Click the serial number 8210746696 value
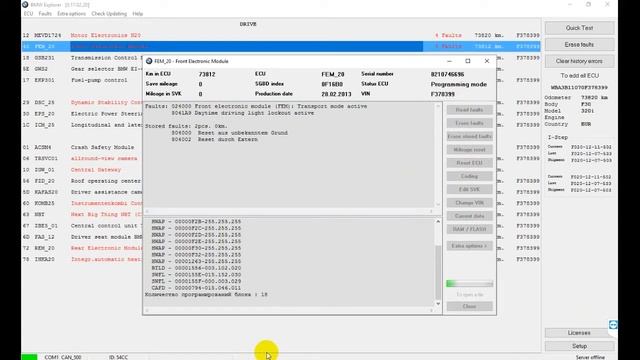This screenshot has height=360, width=640. coord(447,74)
